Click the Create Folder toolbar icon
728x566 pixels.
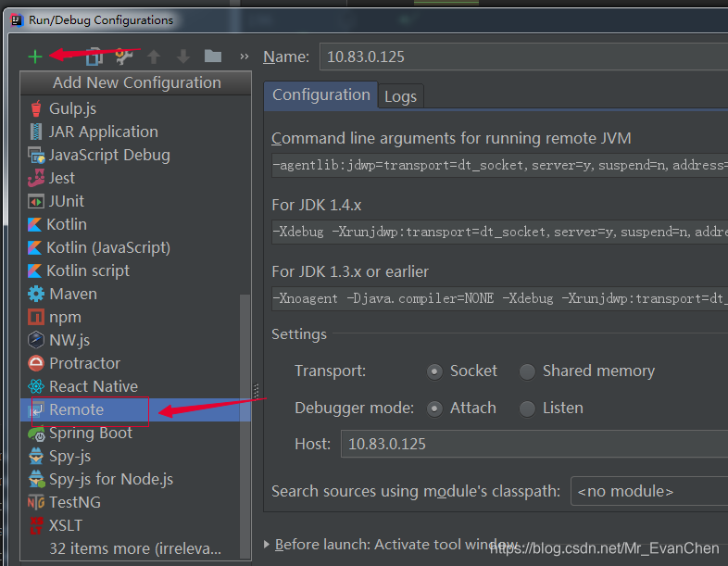coord(213,57)
